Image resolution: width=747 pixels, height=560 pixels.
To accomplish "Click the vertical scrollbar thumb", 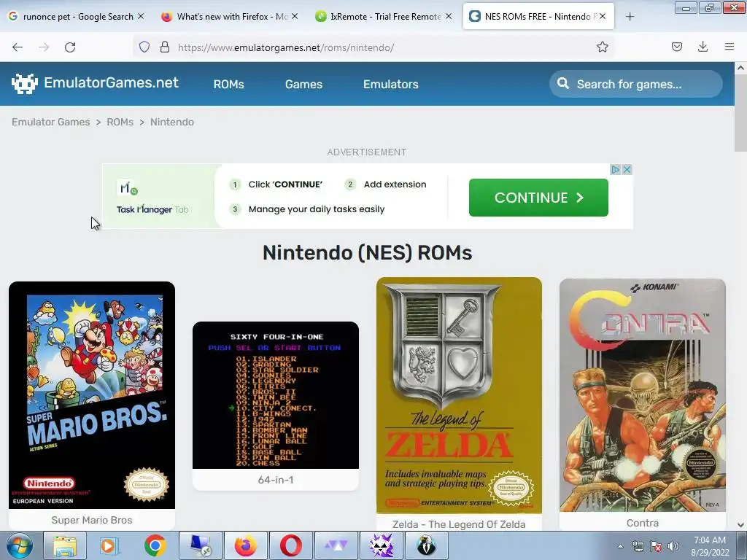I will click(x=740, y=113).
